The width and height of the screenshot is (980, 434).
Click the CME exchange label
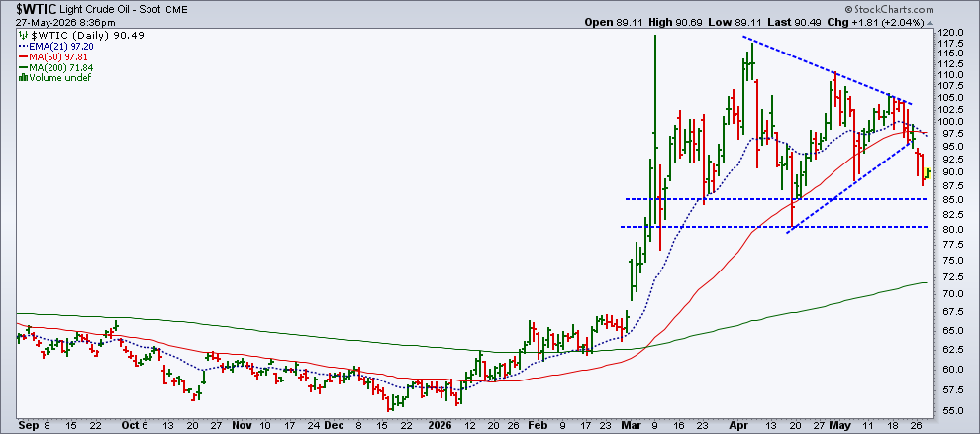(x=179, y=10)
